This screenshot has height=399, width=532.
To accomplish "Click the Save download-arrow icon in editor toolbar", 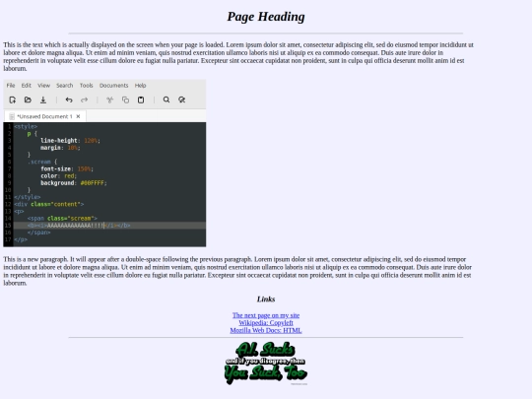I will (x=43, y=100).
